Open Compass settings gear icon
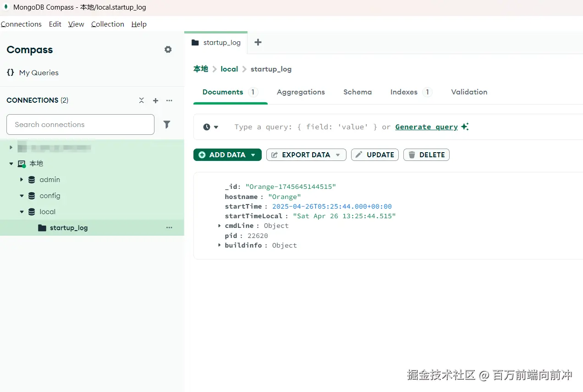Image resolution: width=583 pixels, height=392 pixels. pos(168,50)
